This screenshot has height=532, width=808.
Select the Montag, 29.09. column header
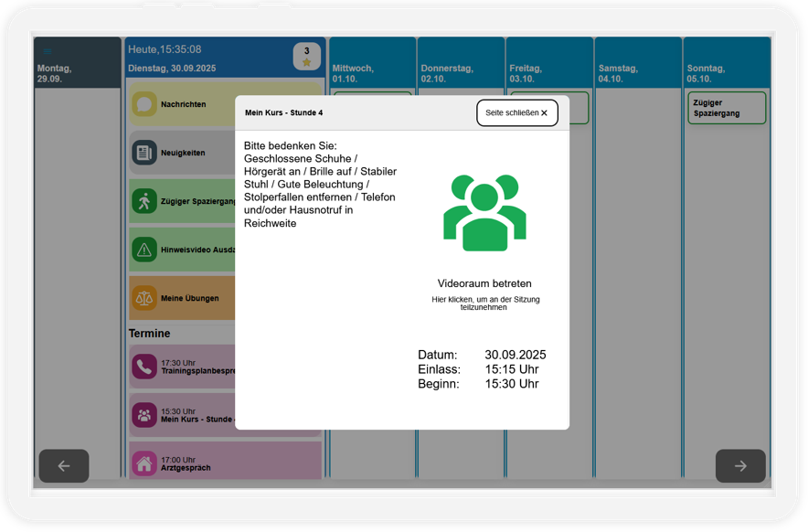tap(78, 62)
